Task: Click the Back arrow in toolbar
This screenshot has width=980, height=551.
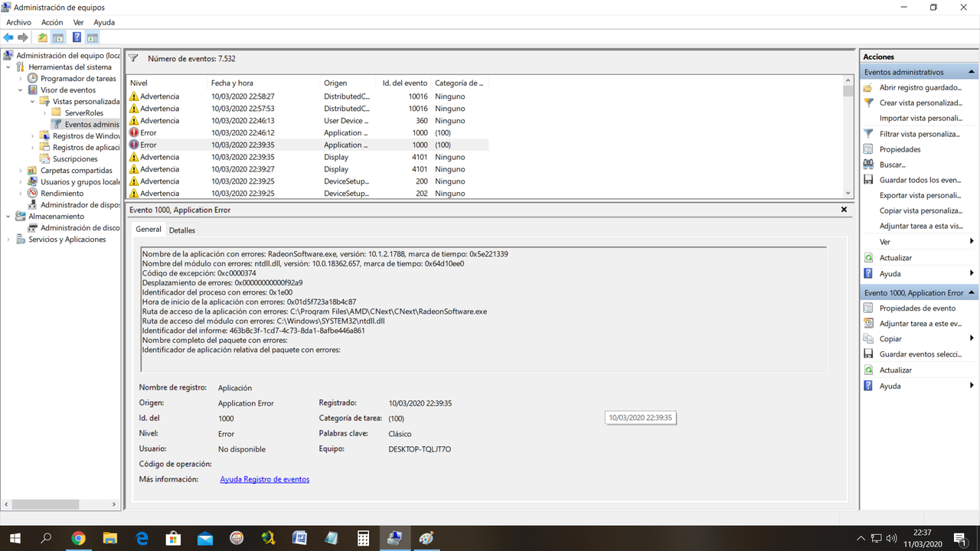Action: (8, 37)
